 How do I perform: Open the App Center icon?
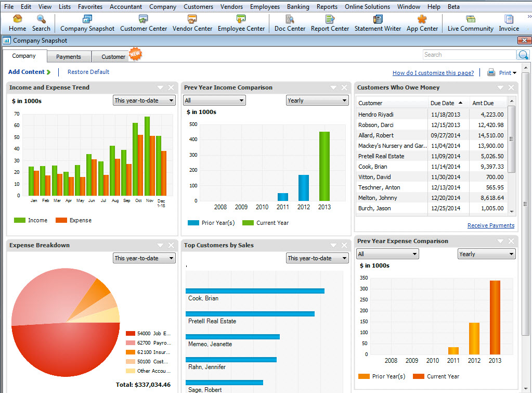click(422, 19)
